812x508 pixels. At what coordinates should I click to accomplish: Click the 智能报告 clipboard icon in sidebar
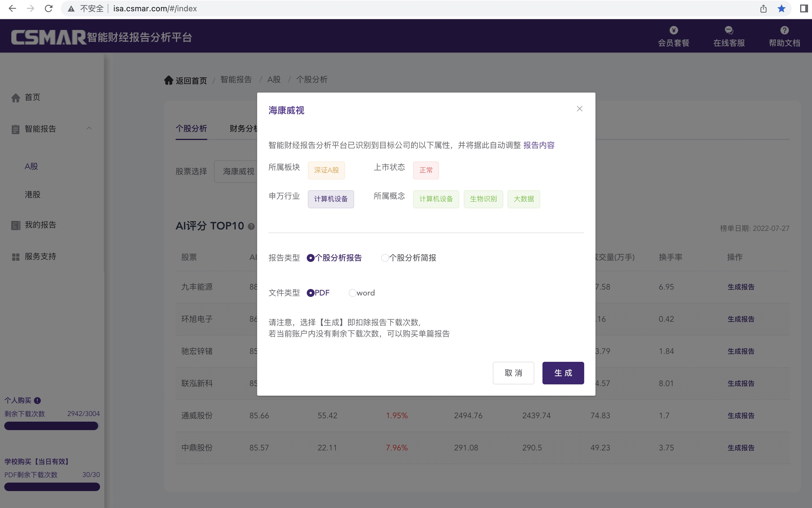point(16,129)
